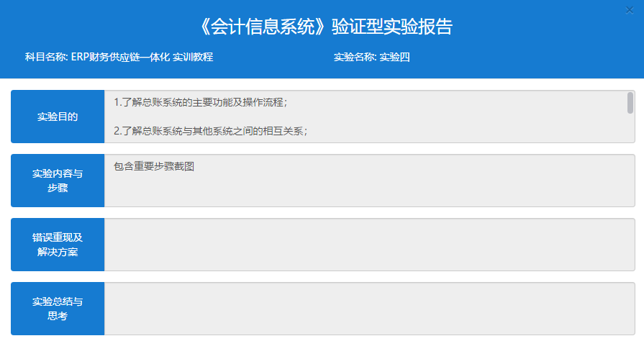Viewport: 644px width, 341px height.
Task: Click the 科目名称 ERP财务供应链一体化 text
Action: (x=119, y=57)
